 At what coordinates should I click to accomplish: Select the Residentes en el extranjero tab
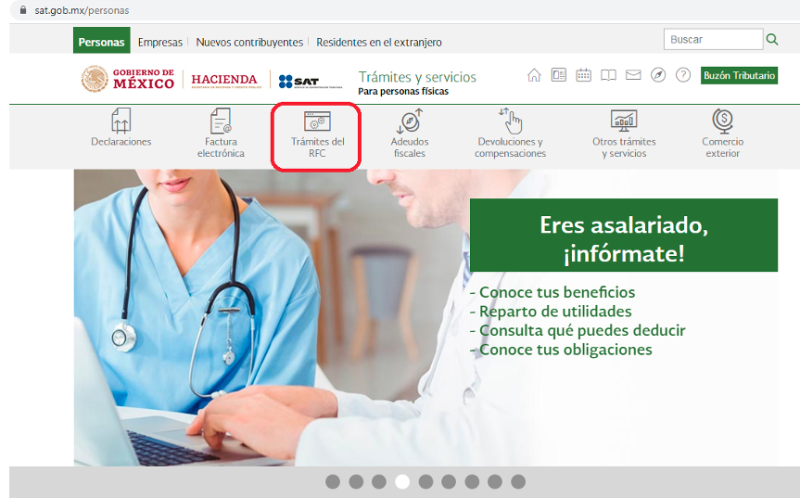[379, 42]
